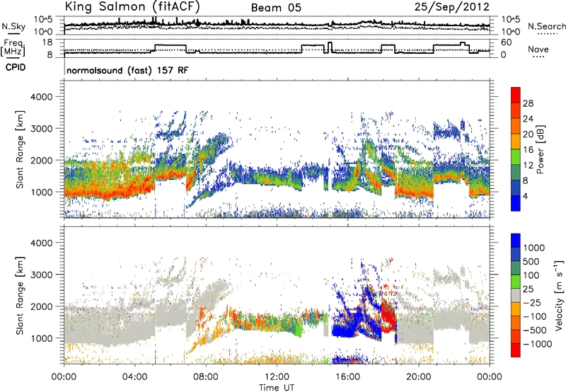566x392 pixels.
Task: Click the first "00:00" label starting the time axis
Action: point(64,377)
